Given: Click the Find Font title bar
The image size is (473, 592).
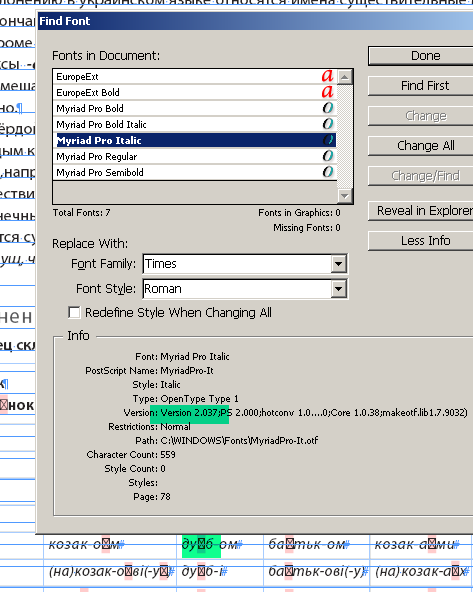Looking at the screenshot, I should [255, 21].
